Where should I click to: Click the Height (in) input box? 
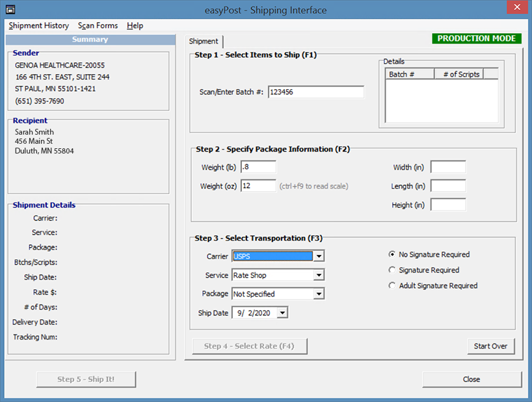click(x=448, y=205)
